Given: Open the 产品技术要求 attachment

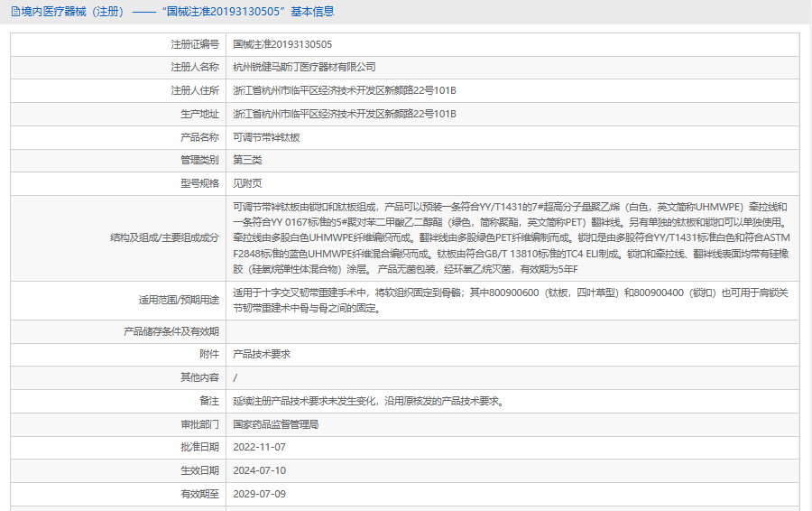Looking at the screenshot, I should point(262,355).
